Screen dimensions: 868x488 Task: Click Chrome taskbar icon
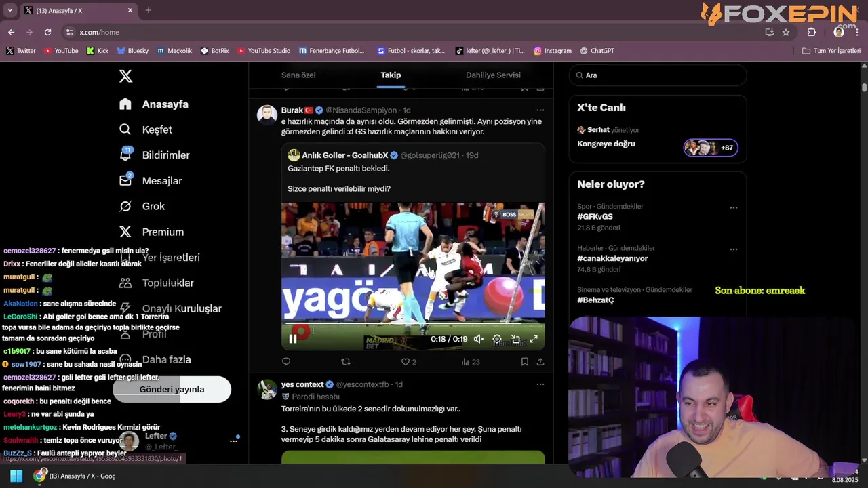[39, 476]
